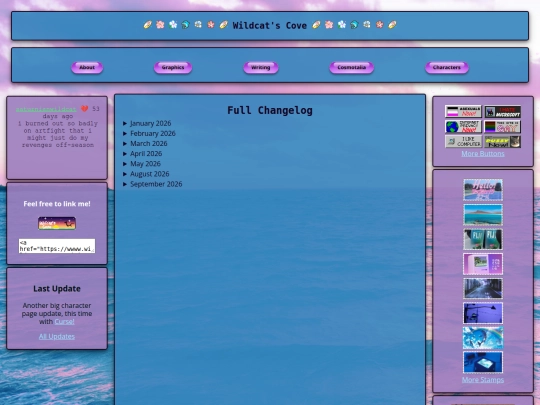Open the All Updates link
540x405 pixels.
pos(57,336)
